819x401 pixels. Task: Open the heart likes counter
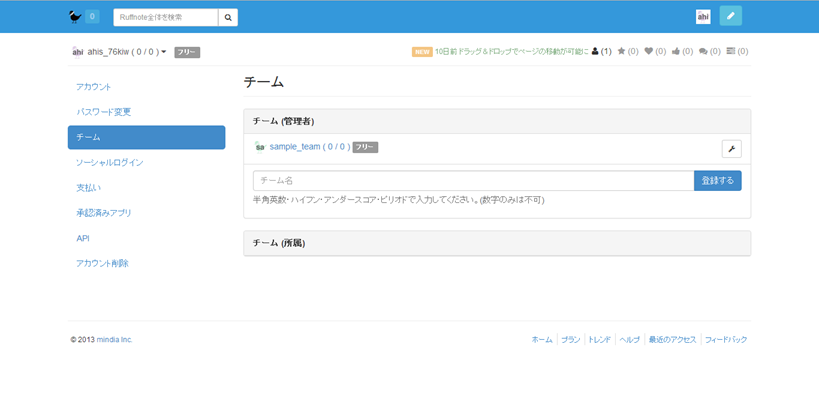648,51
